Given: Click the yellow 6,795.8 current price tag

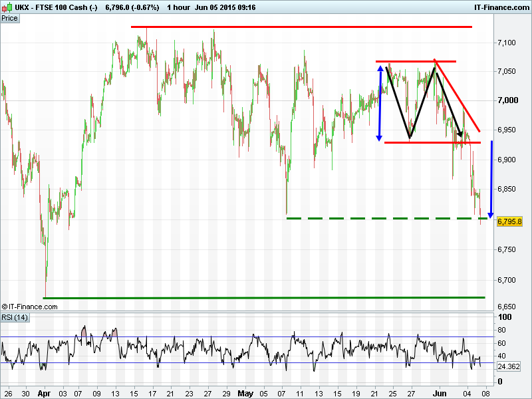Looking at the screenshot, I should click(x=509, y=221).
